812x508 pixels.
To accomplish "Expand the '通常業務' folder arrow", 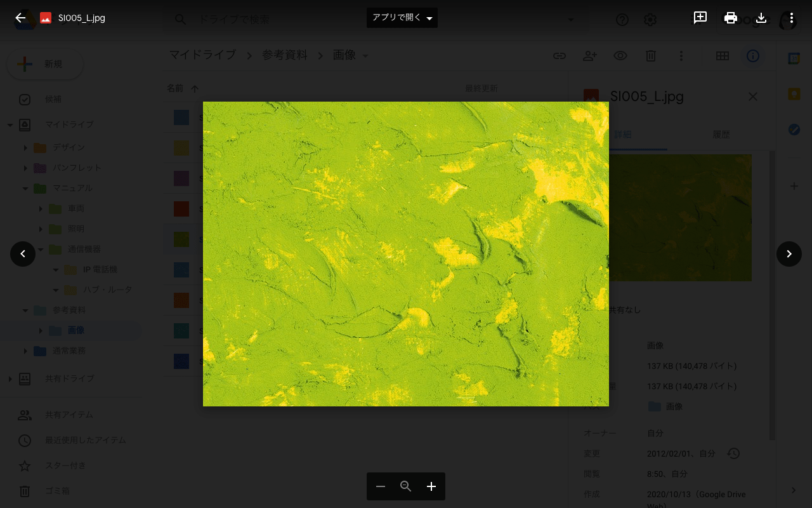I will pyautogui.click(x=25, y=351).
